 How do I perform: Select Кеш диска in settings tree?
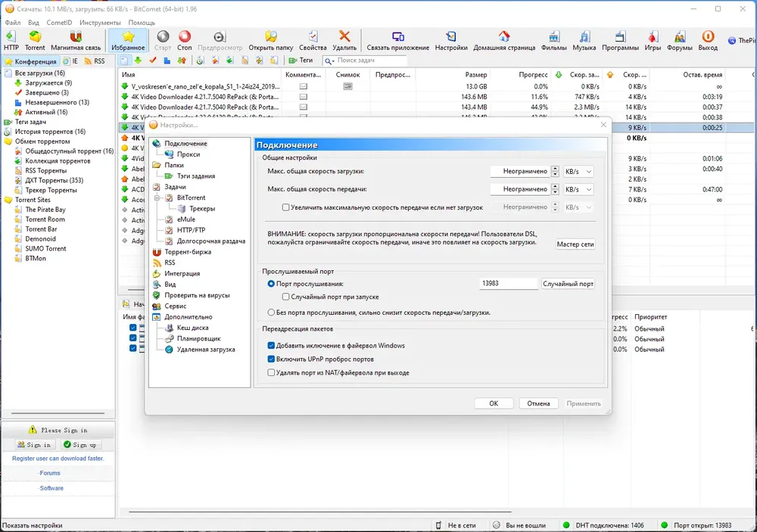pos(192,328)
